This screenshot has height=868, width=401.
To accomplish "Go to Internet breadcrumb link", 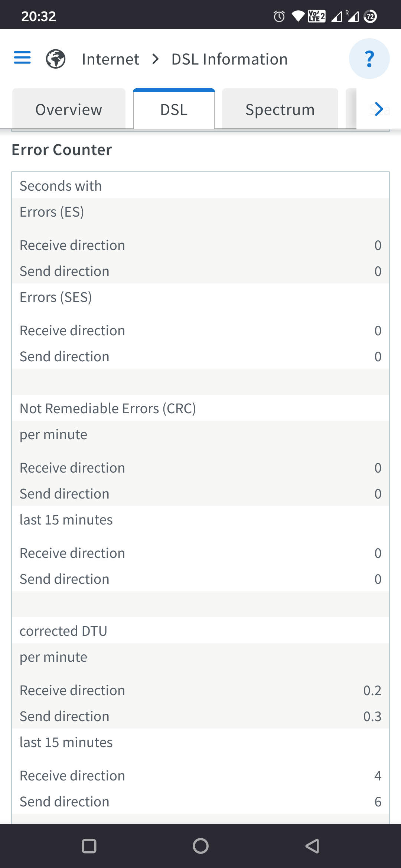I will click(x=111, y=59).
